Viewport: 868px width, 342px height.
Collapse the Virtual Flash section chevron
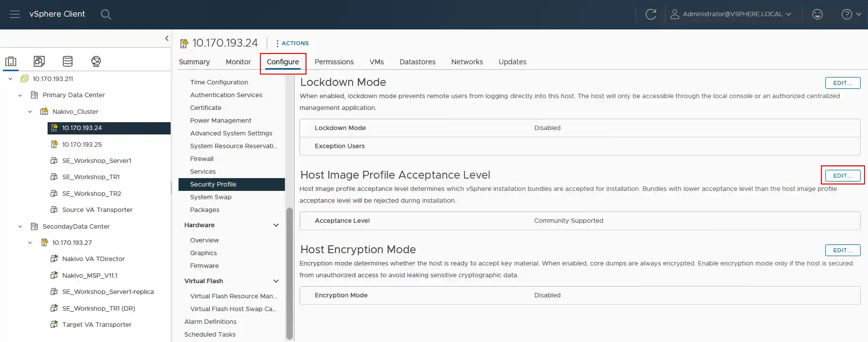(x=276, y=281)
